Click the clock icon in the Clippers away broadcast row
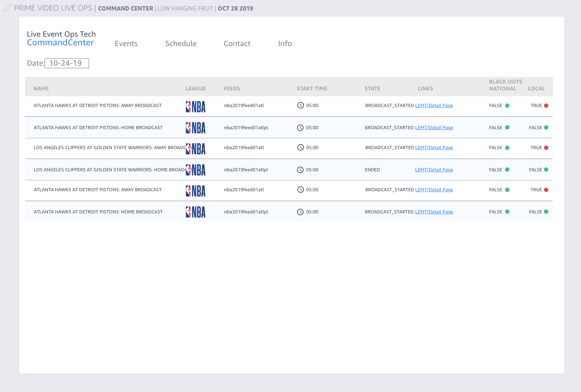Screen dimensions: 581x392 tap(300, 147)
